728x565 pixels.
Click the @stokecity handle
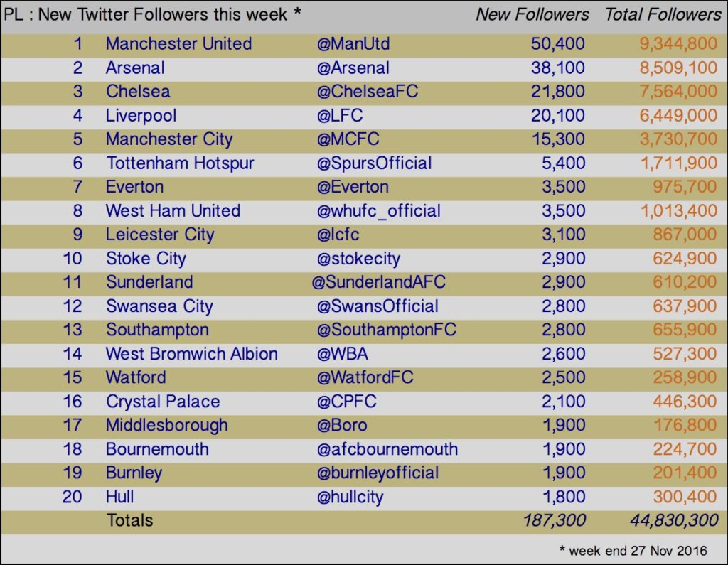pyautogui.click(x=358, y=259)
